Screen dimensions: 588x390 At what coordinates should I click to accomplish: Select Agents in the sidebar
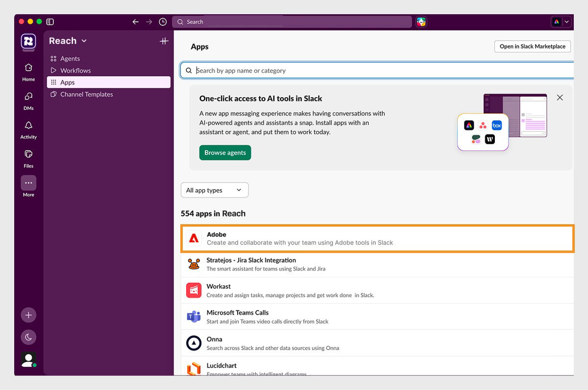pos(109,58)
